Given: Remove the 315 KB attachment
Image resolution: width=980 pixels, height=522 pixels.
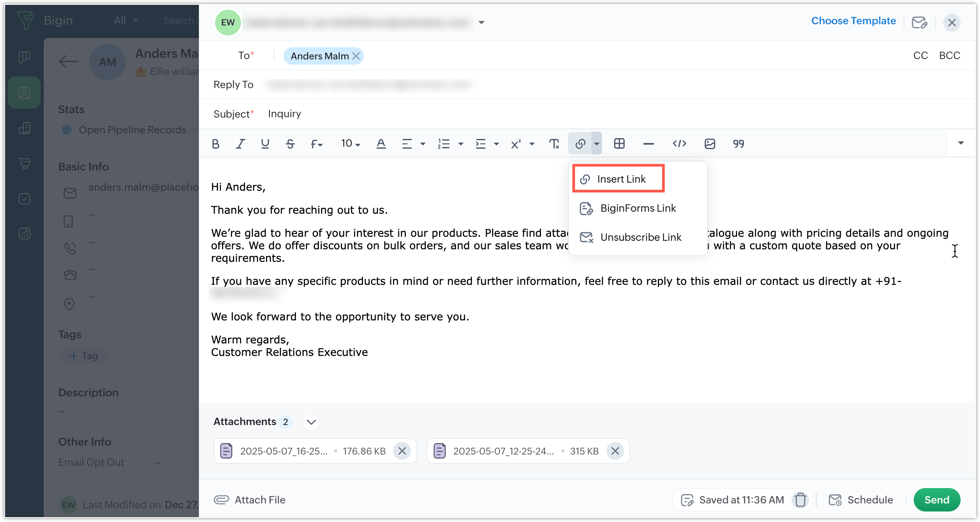Looking at the screenshot, I should point(615,451).
